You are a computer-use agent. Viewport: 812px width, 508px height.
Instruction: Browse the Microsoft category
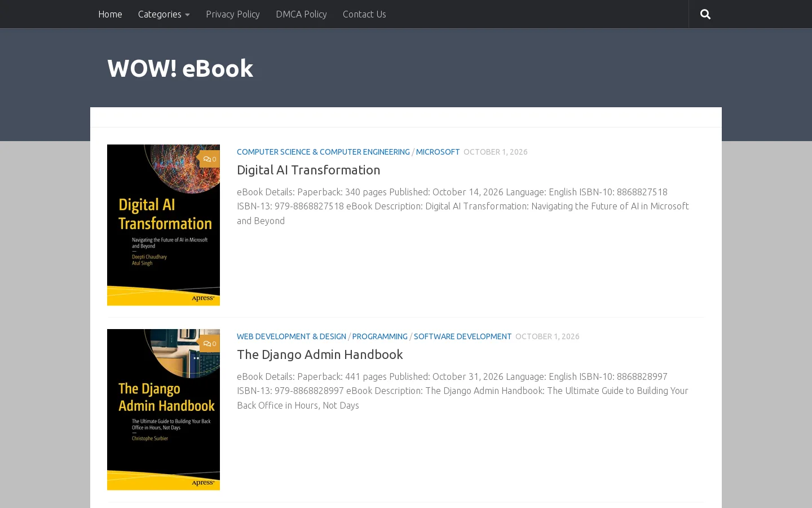tap(438, 152)
